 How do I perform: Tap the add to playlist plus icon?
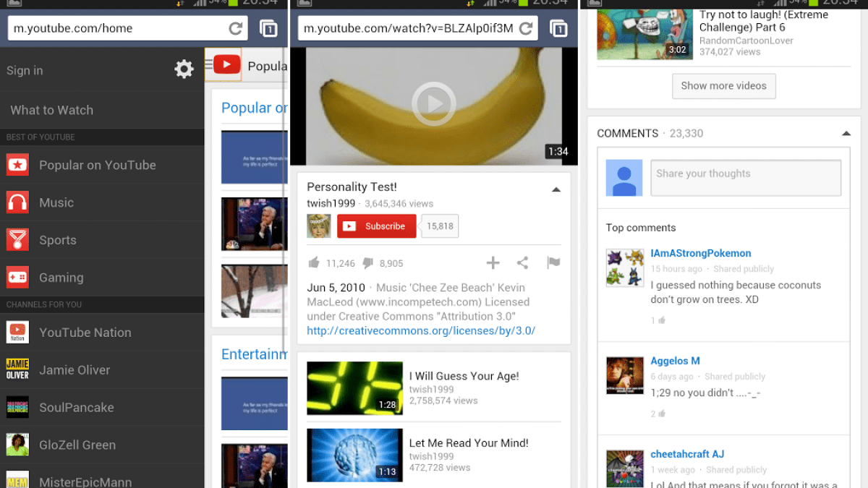pyautogui.click(x=493, y=263)
